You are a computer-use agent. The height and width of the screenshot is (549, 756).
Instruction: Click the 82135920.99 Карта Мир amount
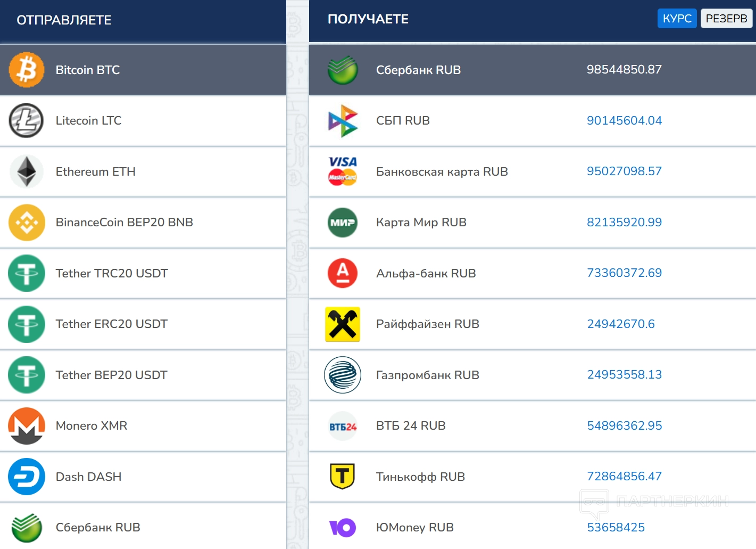[624, 223]
